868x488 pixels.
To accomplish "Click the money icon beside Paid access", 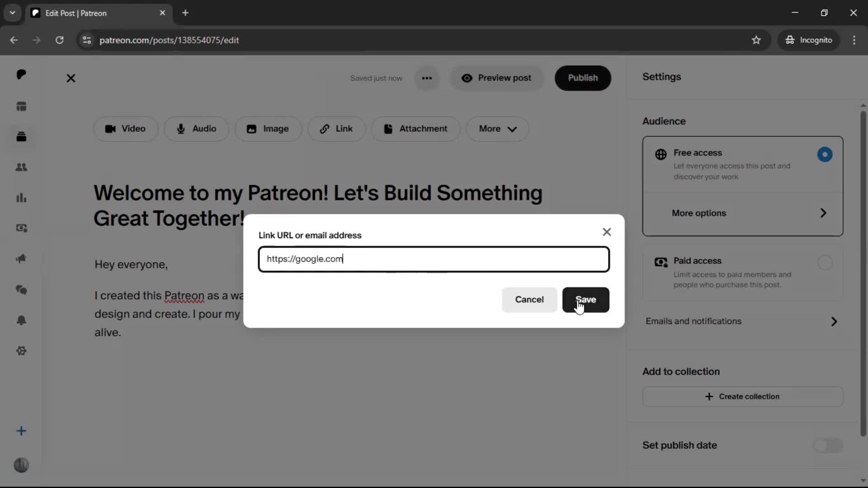I will point(661,262).
